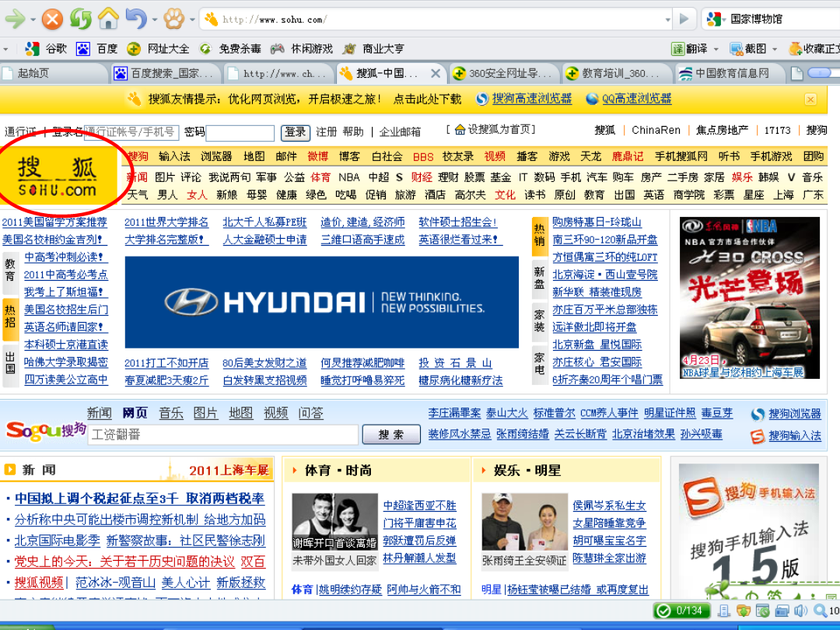This screenshot has height=630, width=840.
Task: Click the green forward arrow button
Action: point(15,19)
